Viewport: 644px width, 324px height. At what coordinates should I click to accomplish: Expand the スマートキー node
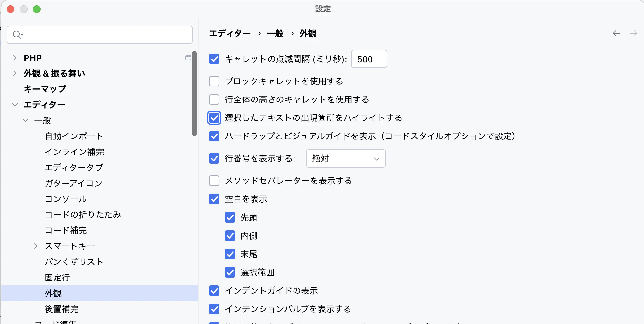tap(36, 246)
